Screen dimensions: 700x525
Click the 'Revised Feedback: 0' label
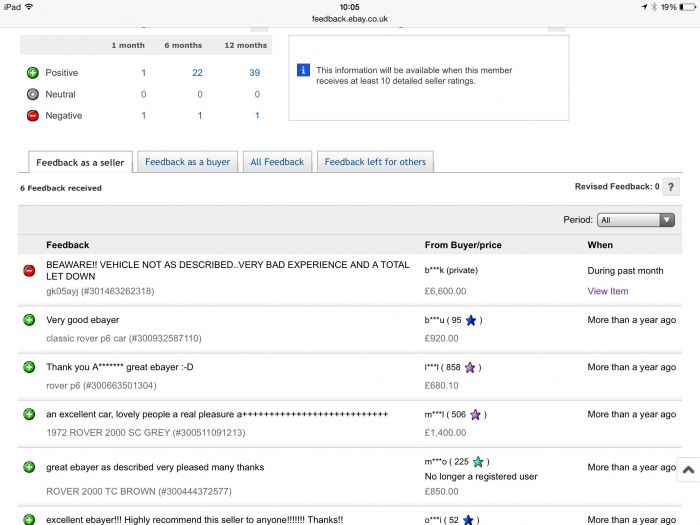[x=617, y=187]
